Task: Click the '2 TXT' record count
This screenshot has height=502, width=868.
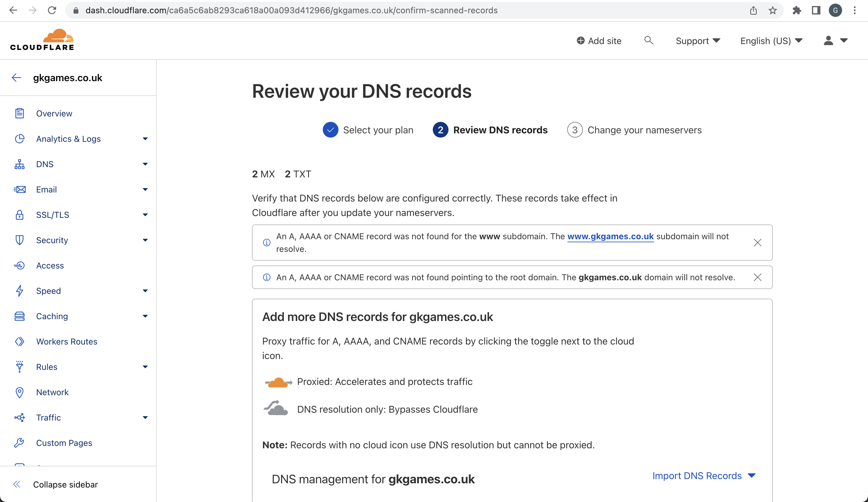Action: pyautogui.click(x=297, y=174)
